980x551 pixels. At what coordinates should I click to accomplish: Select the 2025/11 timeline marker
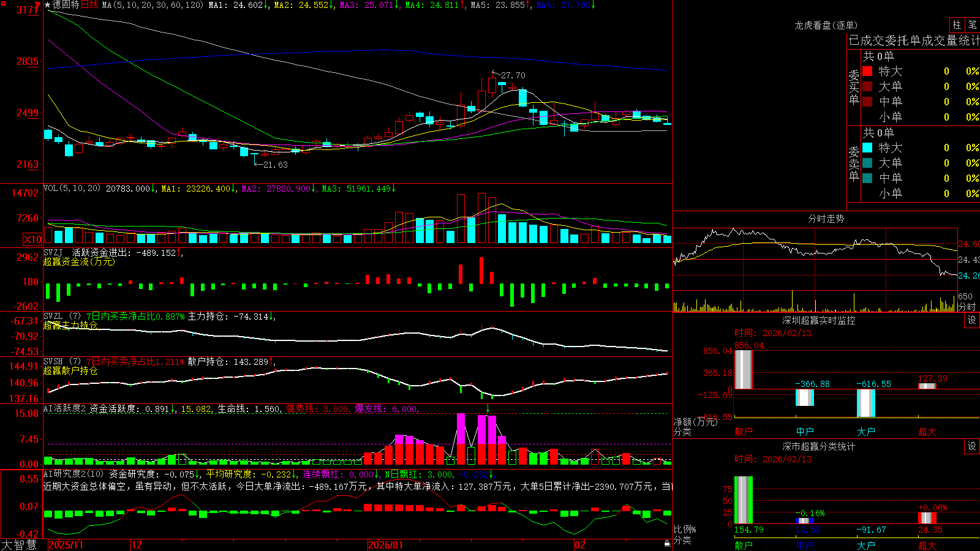pos(66,545)
